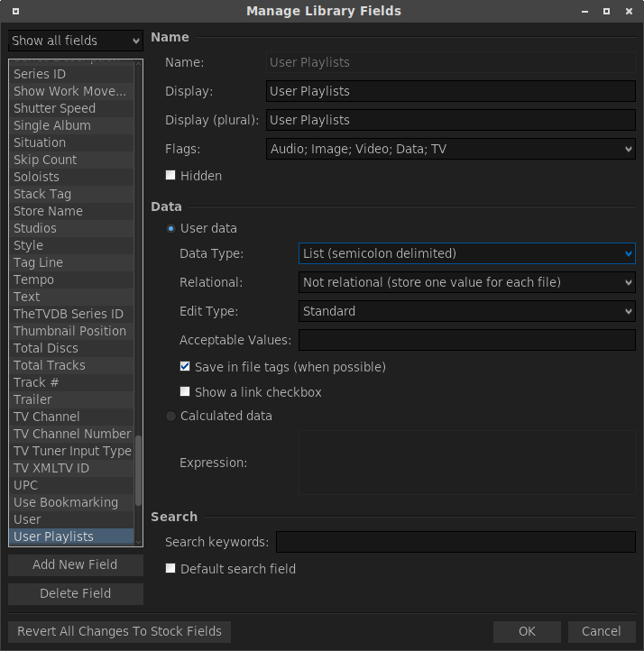Confirm with the OK button
Image resolution: width=644 pixels, height=651 pixels.
point(527,631)
